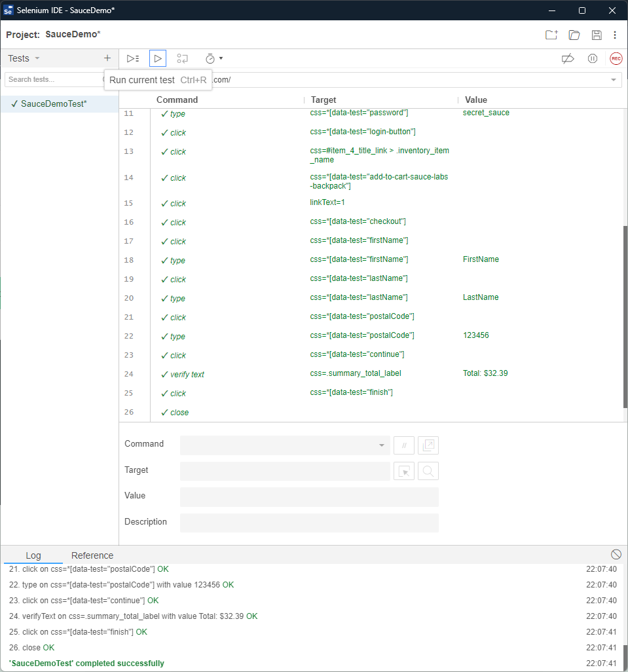Start recording with the REC button
The height and width of the screenshot is (672, 628).
coord(616,59)
